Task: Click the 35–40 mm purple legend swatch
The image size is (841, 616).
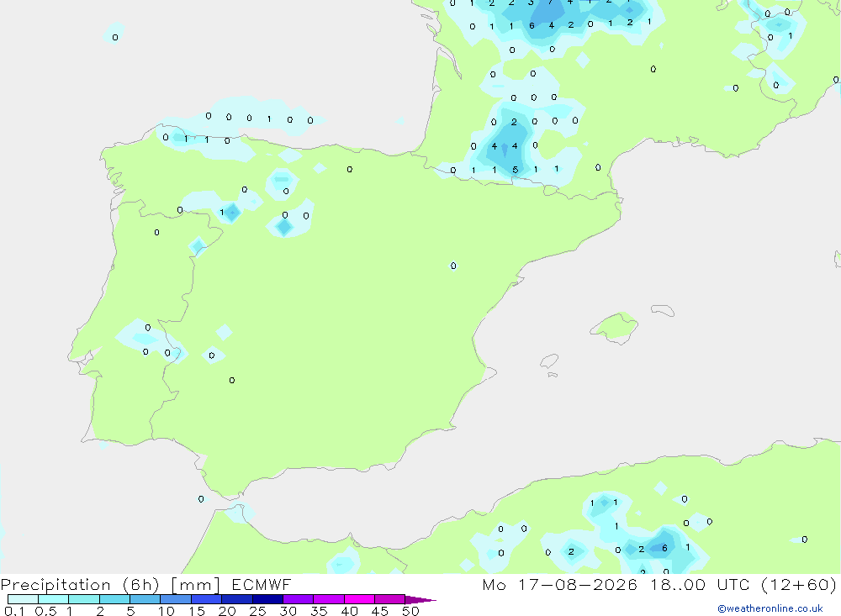Action: (x=329, y=599)
